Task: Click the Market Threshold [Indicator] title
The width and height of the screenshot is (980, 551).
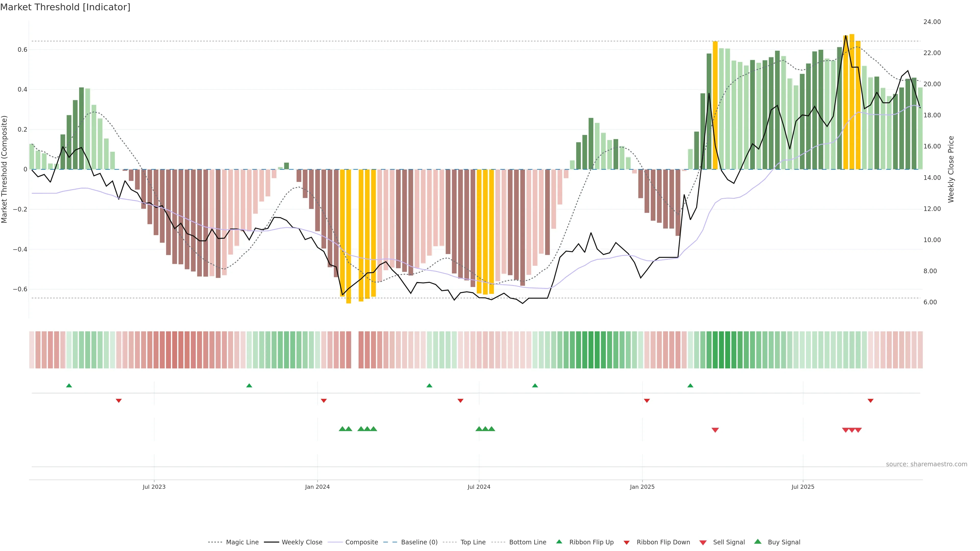Action: point(65,7)
